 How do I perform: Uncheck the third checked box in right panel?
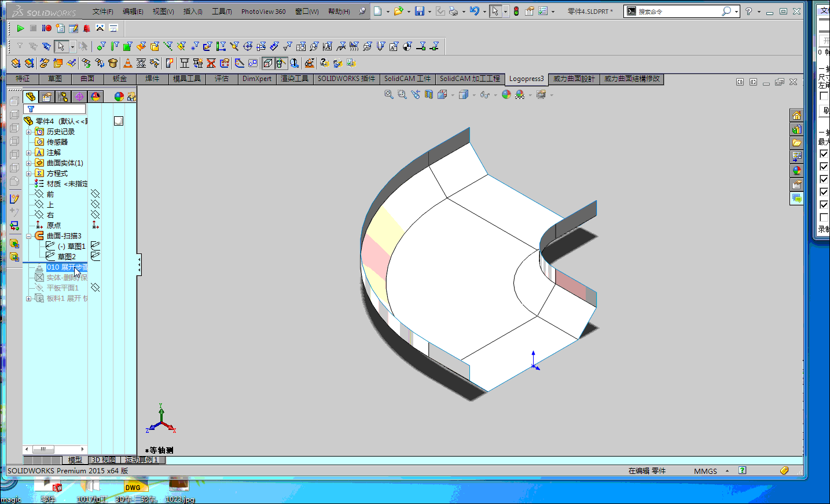point(824,179)
